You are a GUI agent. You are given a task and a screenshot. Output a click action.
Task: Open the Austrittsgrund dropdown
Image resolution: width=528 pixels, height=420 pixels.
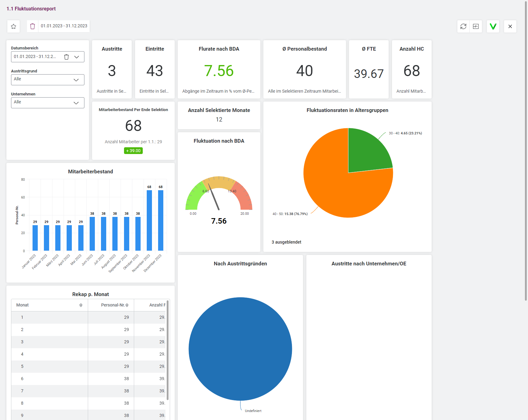pyautogui.click(x=48, y=80)
